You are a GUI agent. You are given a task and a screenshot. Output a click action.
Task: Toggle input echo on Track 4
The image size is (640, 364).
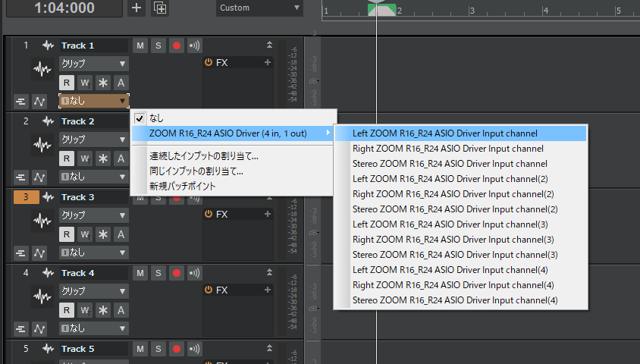pyautogui.click(x=195, y=273)
